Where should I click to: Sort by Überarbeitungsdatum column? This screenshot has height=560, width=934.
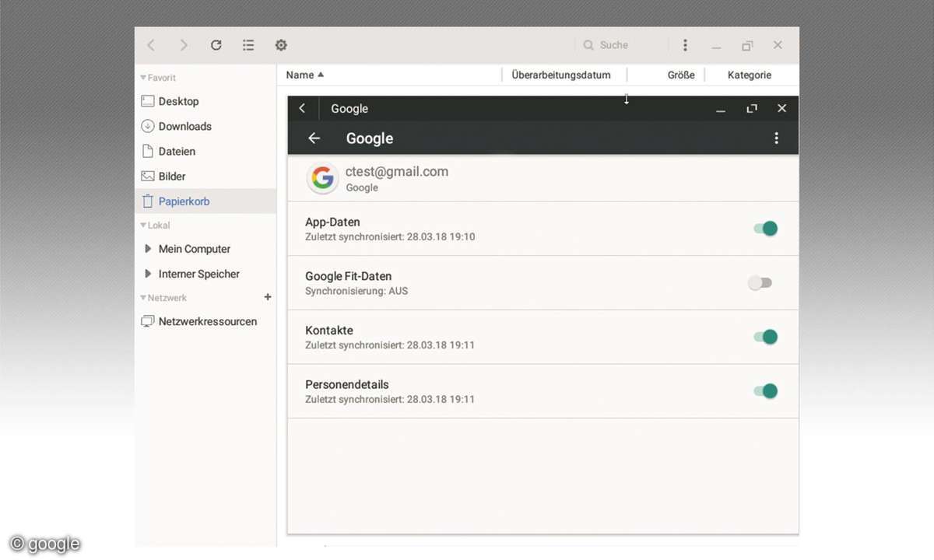(x=561, y=75)
